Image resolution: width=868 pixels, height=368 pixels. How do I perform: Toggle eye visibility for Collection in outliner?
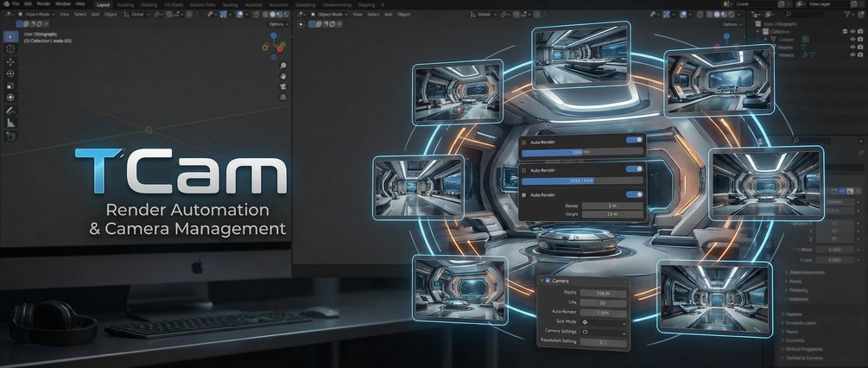852,32
